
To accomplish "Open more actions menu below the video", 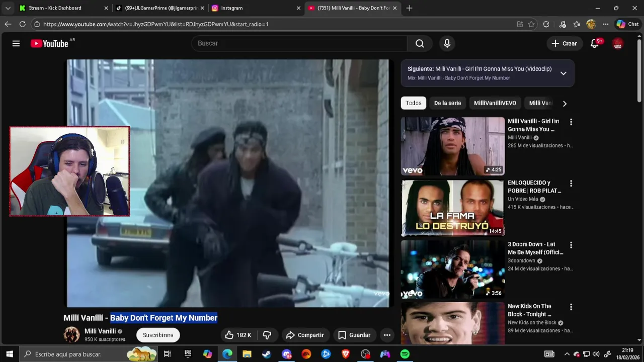I will click(x=387, y=335).
